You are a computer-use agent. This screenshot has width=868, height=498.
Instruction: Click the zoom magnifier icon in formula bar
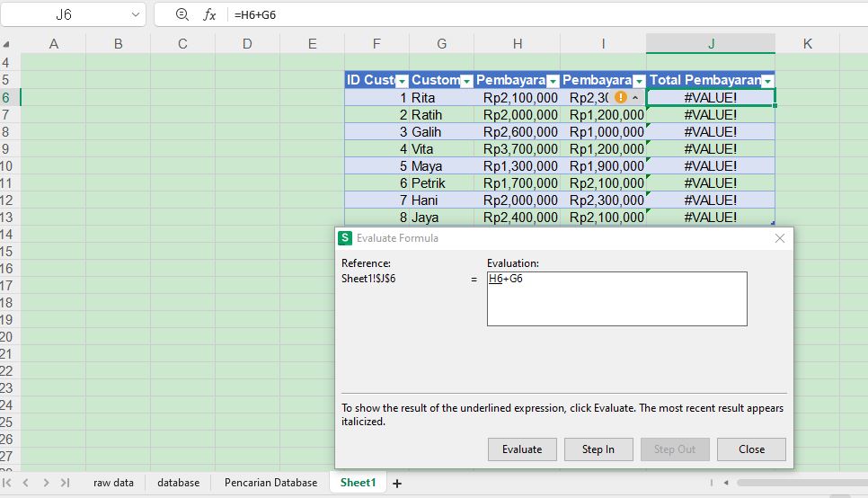[182, 14]
